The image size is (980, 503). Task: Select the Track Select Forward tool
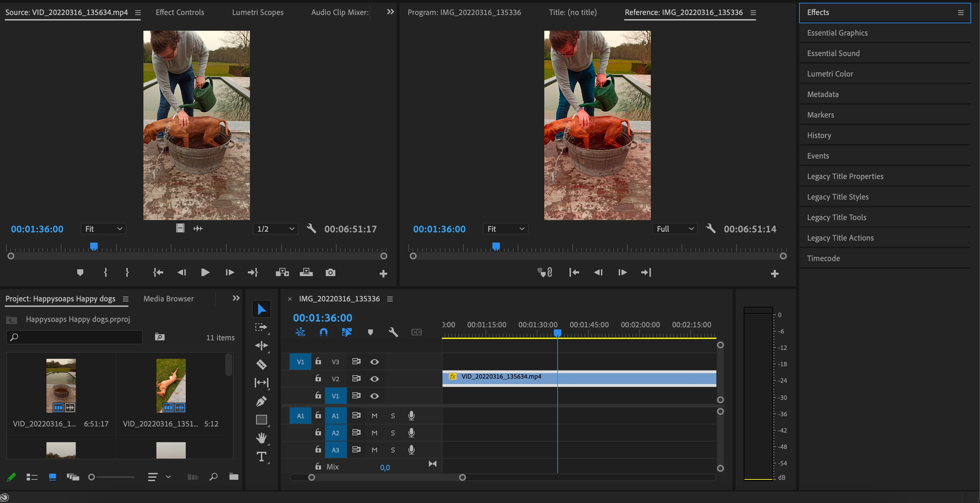261,327
